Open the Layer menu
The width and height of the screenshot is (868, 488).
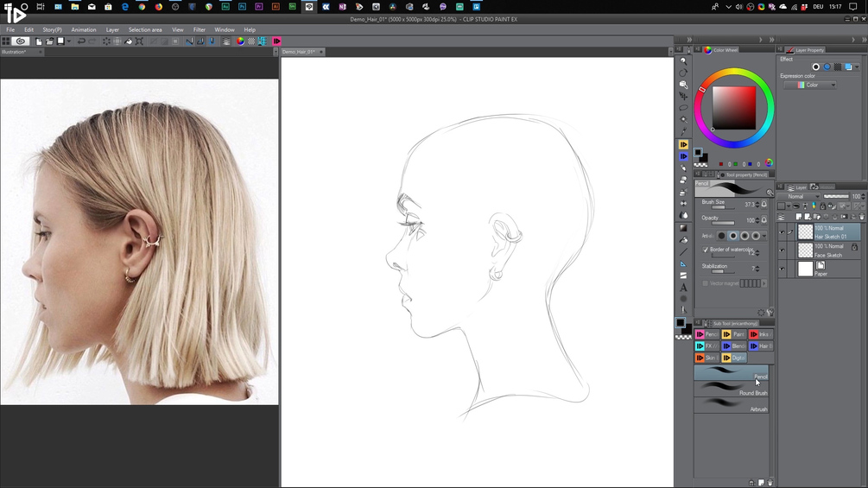pos(112,30)
